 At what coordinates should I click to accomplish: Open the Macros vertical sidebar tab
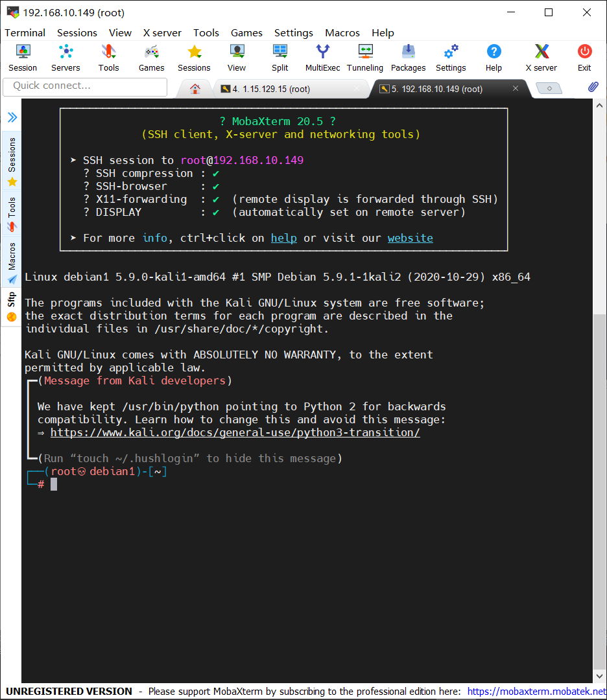12,262
